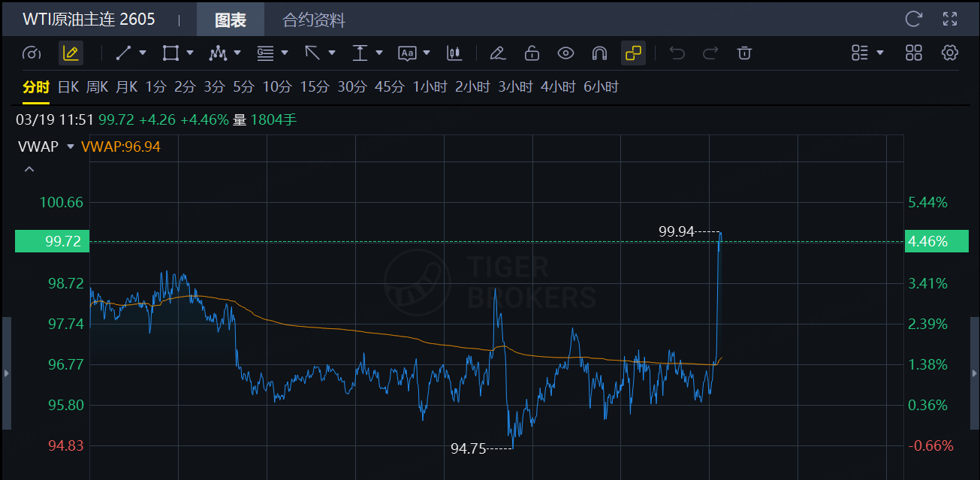Screen dimensions: 980x480
Task: Click the WTI原油主连 2605 title
Action: pyautogui.click(x=89, y=20)
